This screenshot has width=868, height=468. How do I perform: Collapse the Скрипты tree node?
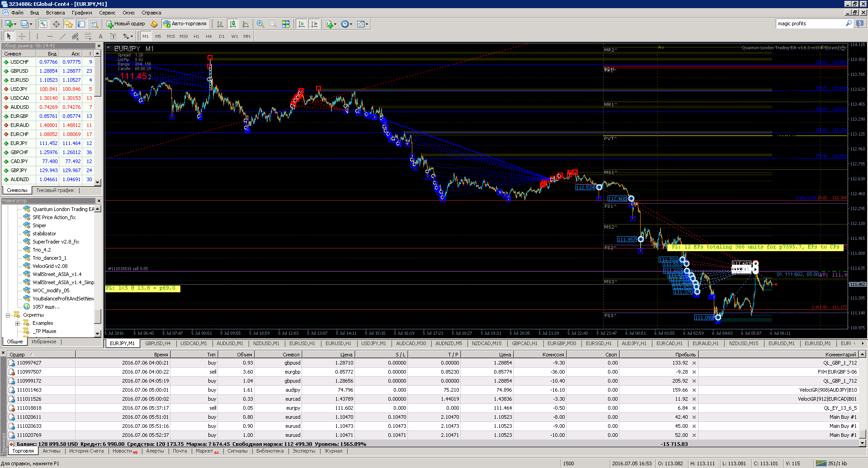pos(8,315)
